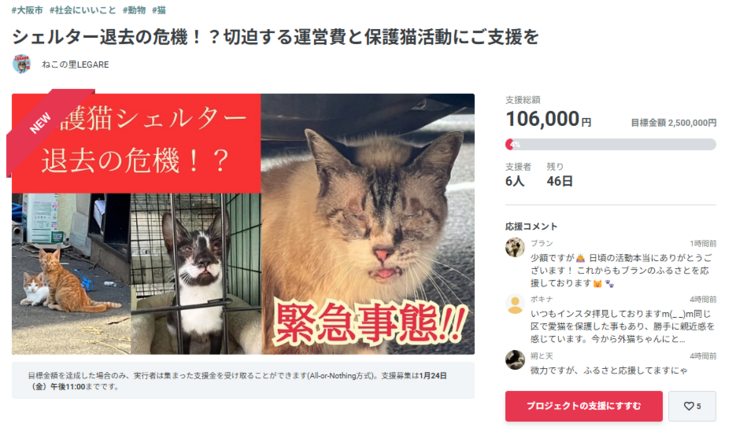Screen dimensions: 736x435
Task: Open 朔と天 commenter's avatar
Action: 515,360
